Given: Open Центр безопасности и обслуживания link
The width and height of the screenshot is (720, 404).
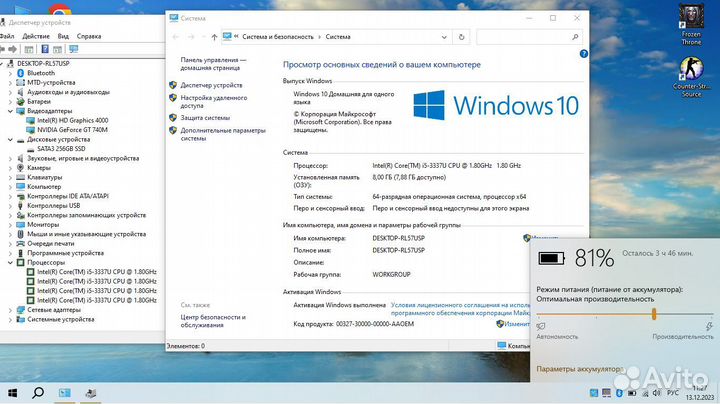Looking at the screenshot, I should point(213,321).
